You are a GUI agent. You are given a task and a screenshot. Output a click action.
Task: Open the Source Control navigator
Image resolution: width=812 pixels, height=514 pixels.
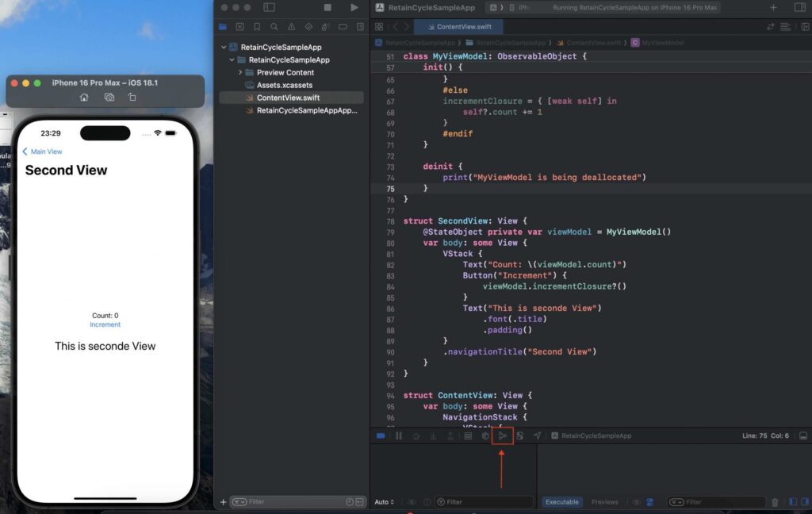[x=239, y=27]
